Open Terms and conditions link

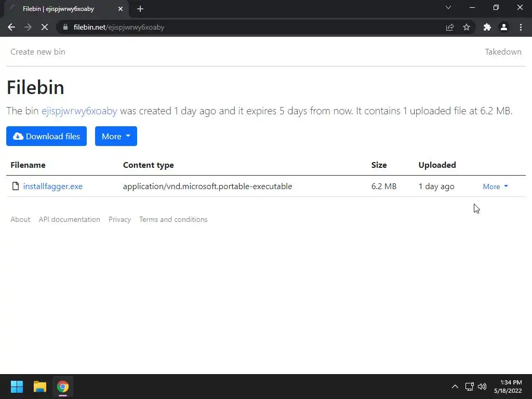point(174,219)
